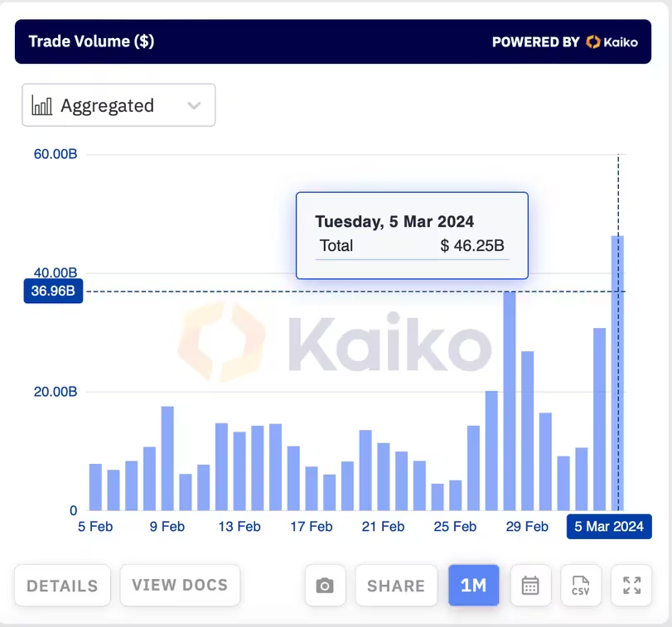Open the Aggregated dropdown
Screen dimensions: 672x627
pyautogui.click(x=118, y=105)
